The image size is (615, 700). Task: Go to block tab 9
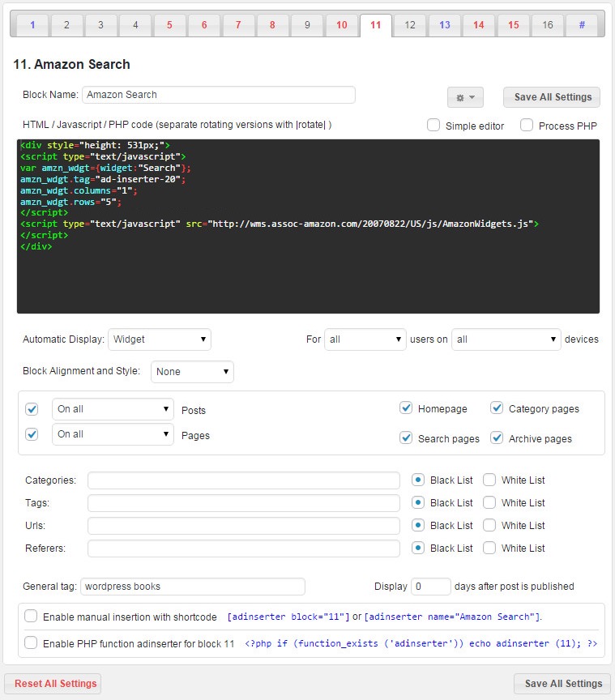click(x=307, y=25)
